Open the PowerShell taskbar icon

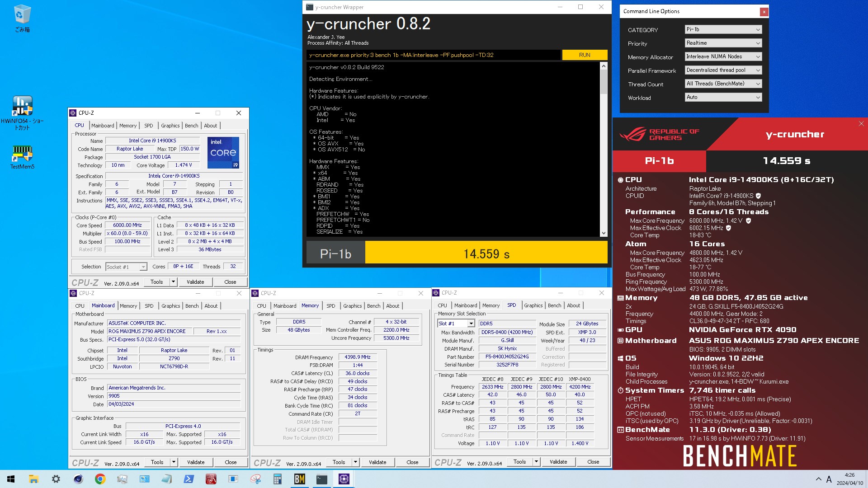point(189,479)
